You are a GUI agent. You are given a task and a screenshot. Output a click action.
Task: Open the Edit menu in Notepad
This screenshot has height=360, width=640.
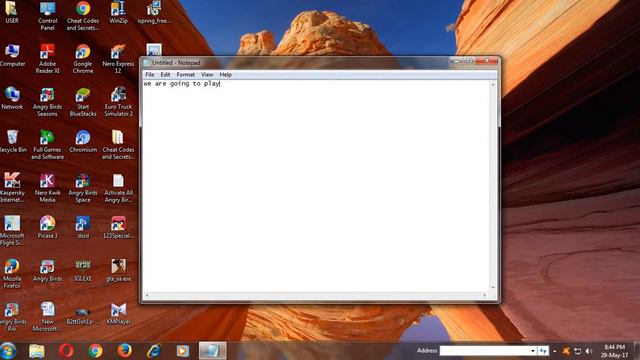pos(165,75)
